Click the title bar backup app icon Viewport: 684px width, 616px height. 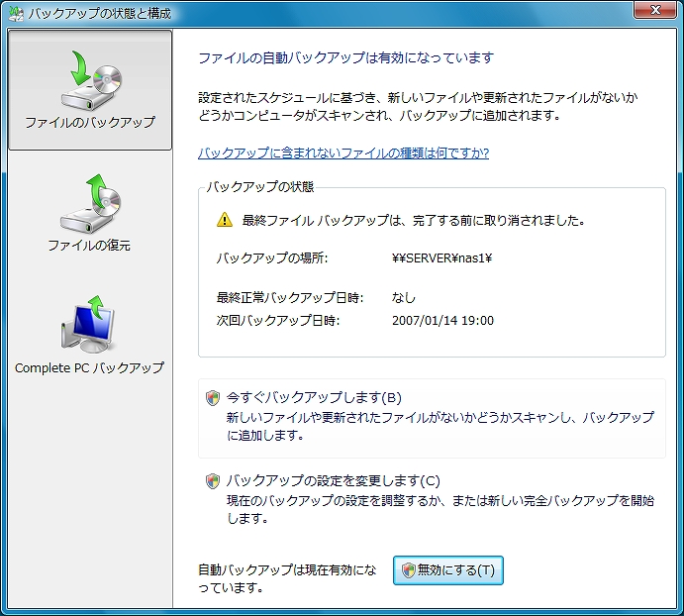pos(14,13)
